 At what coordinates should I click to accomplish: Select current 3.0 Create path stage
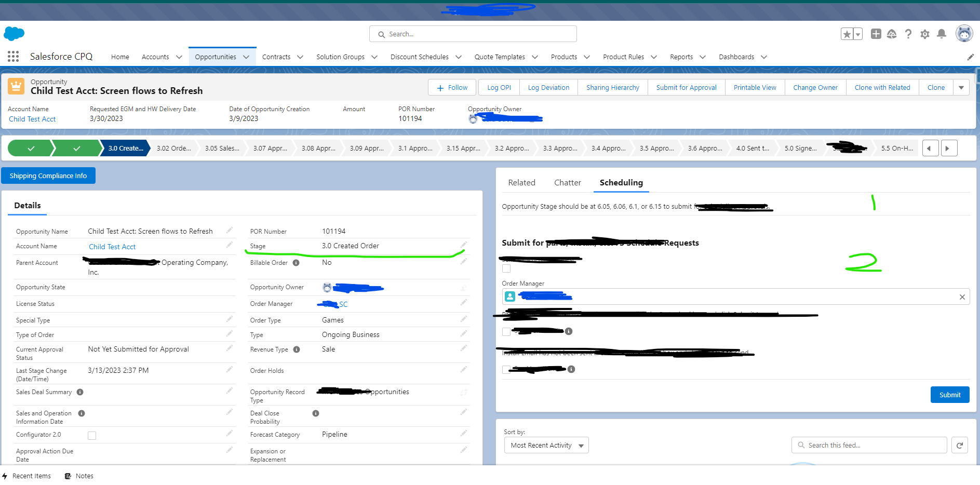pyautogui.click(x=125, y=148)
